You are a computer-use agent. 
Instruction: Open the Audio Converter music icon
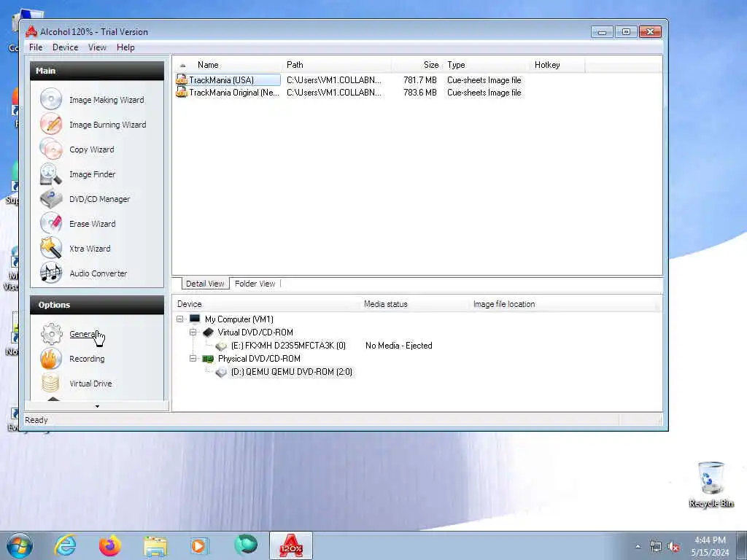click(51, 273)
